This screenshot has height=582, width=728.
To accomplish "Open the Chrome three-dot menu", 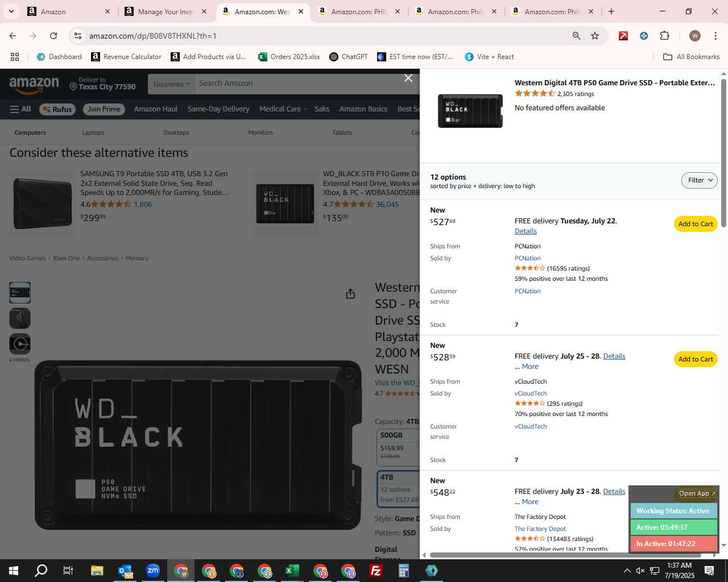I will (715, 36).
